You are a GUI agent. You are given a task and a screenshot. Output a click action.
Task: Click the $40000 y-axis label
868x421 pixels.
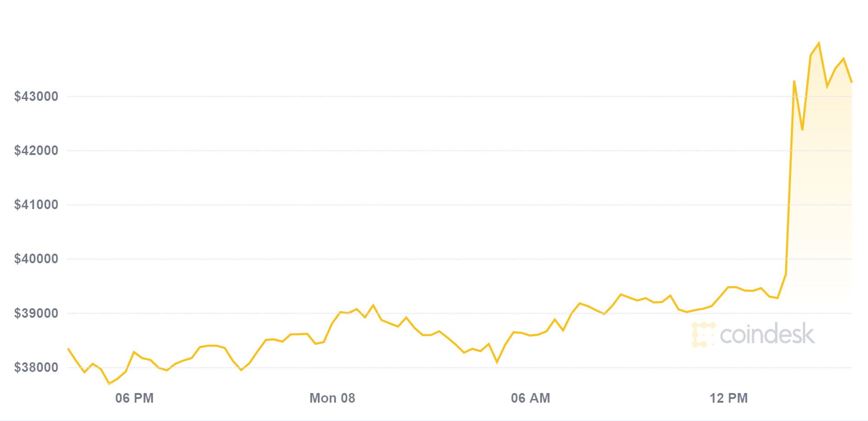(x=36, y=259)
